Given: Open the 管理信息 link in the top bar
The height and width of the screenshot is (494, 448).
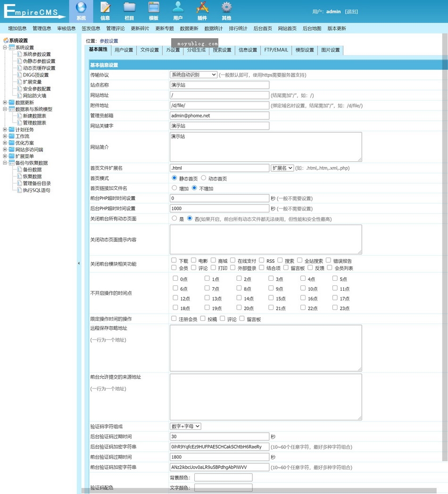Looking at the screenshot, I should click(42, 28).
